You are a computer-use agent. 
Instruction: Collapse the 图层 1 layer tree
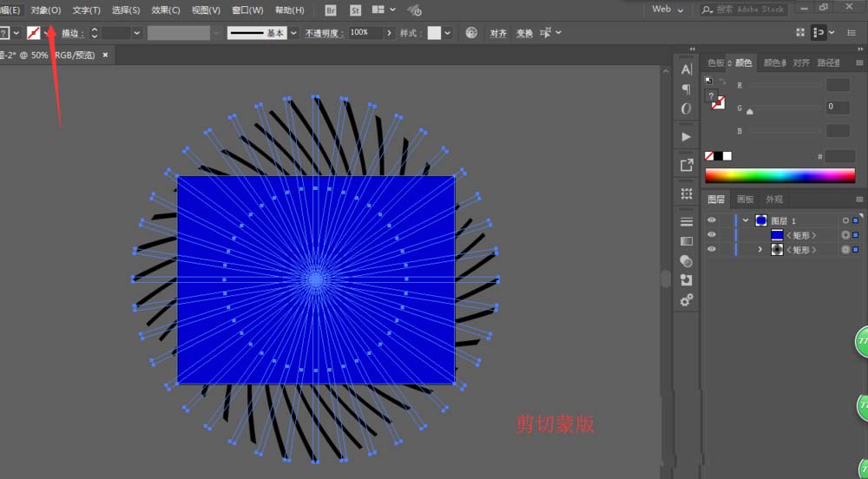(x=746, y=220)
